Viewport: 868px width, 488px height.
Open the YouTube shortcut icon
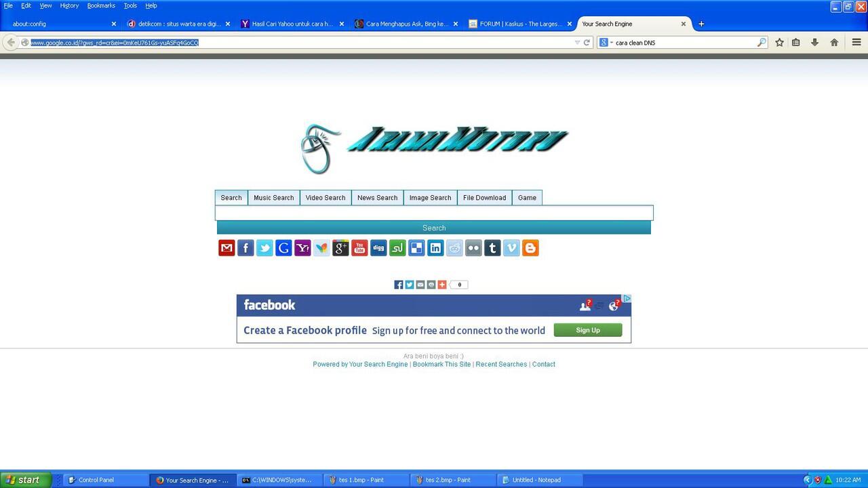click(x=359, y=248)
